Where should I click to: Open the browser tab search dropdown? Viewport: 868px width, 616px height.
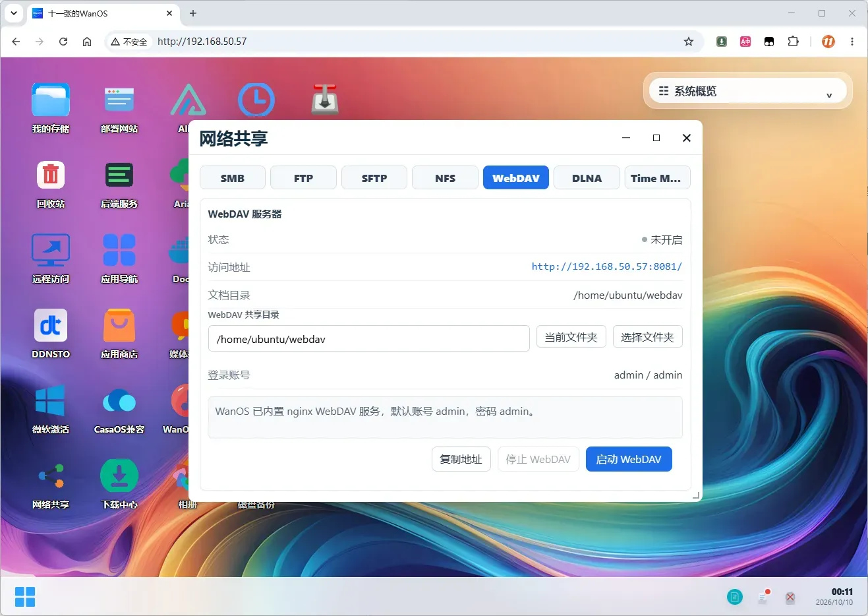coord(14,13)
